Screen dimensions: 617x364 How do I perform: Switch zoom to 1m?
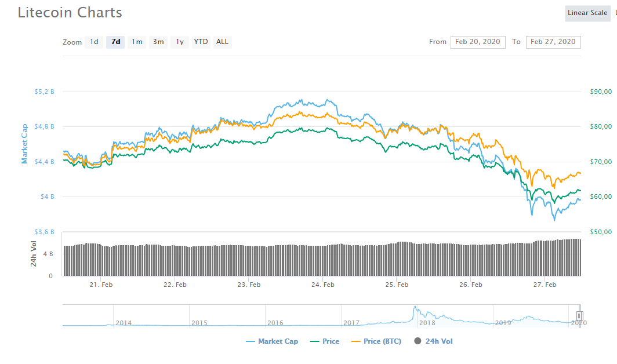tap(137, 42)
